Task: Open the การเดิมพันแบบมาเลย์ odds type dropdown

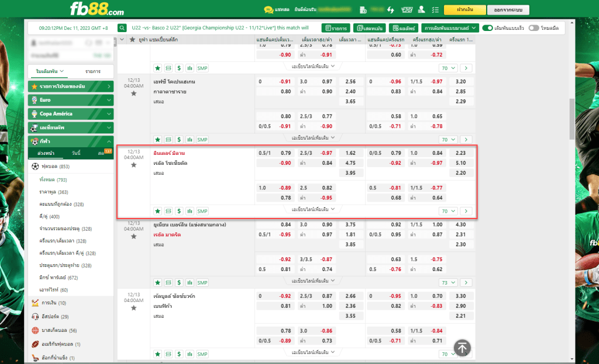Action: coord(450,27)
